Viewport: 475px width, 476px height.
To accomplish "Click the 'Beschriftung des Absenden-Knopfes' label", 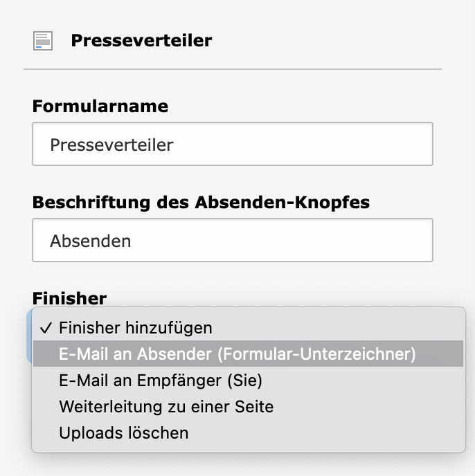I will coord(201,203).
